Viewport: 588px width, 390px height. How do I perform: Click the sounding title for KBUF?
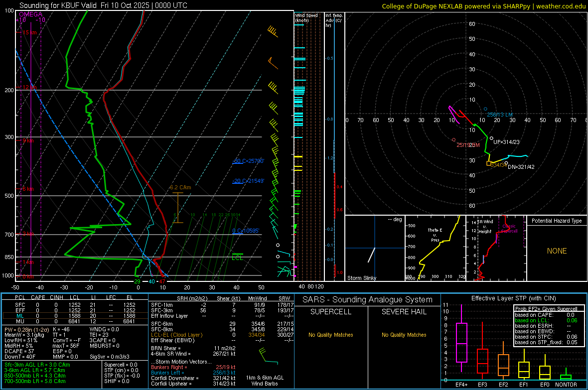(x=103, y=5)
